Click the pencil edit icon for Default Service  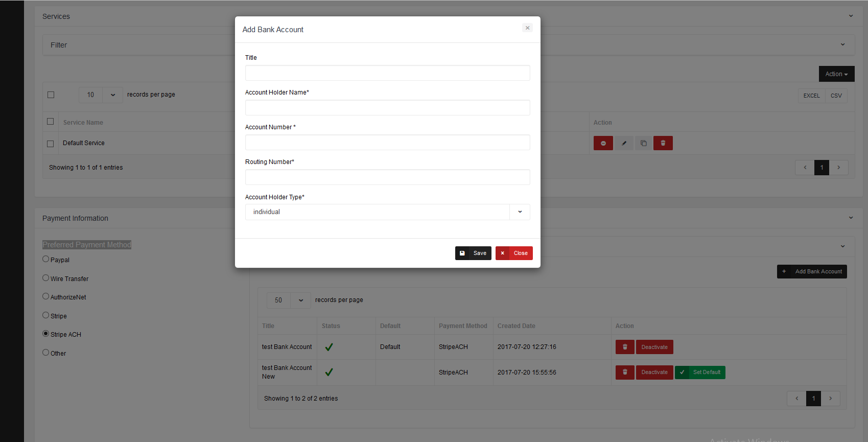[624, 143]
